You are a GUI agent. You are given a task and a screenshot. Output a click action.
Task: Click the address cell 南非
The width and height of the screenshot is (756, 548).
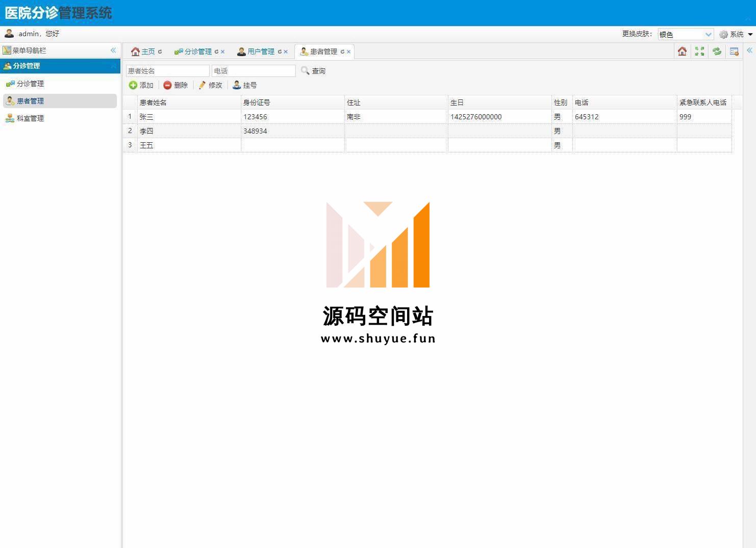click(396, 117)
